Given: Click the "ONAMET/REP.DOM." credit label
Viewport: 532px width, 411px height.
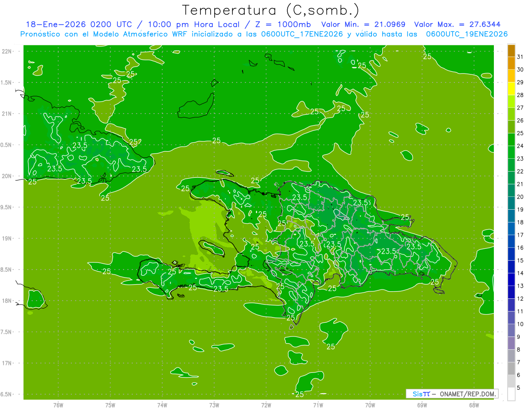Looking at the screenshot, I should 468,394.
